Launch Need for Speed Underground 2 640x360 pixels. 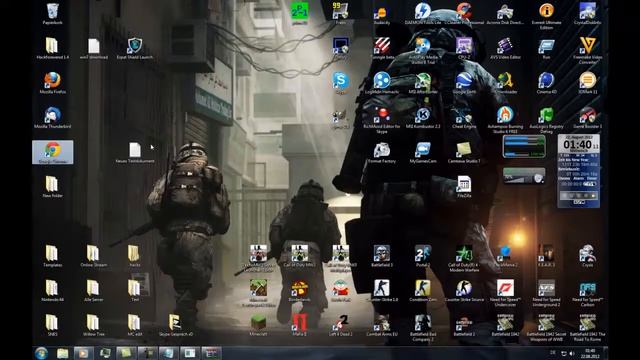pyautogui.click(x=547, y=293)
